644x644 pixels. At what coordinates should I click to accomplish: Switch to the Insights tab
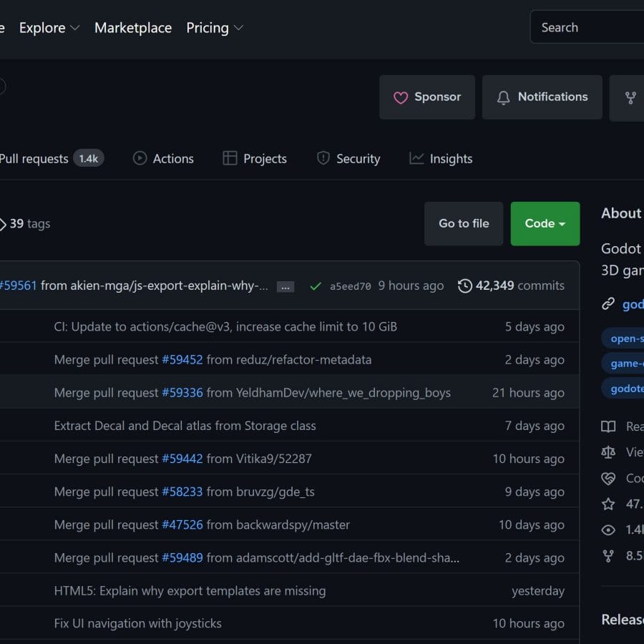pyautogui.click(x=441, y=159)
